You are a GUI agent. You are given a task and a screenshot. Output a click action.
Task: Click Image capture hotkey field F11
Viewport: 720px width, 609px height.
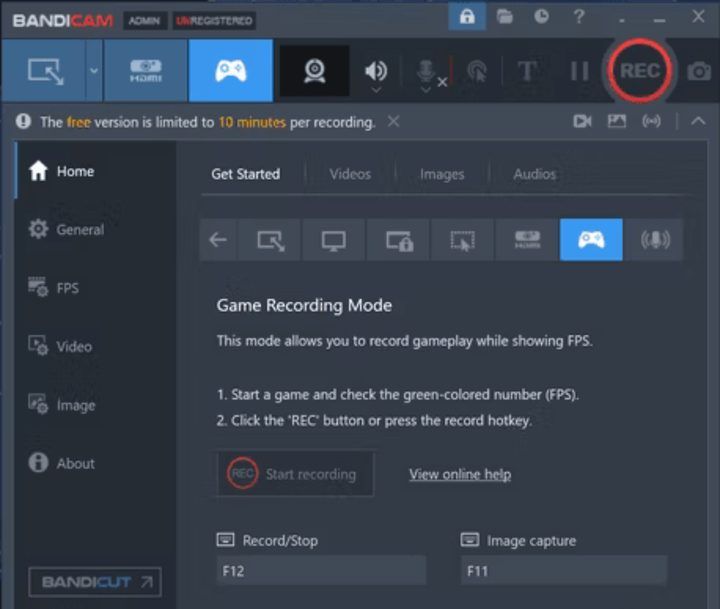click(x=563, y=570)
